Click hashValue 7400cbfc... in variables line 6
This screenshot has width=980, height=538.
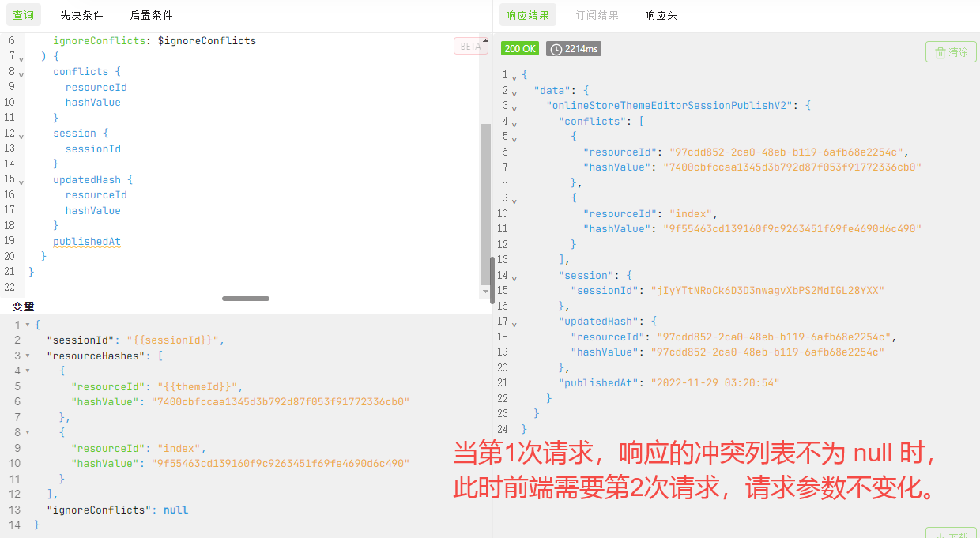(281, 401)
